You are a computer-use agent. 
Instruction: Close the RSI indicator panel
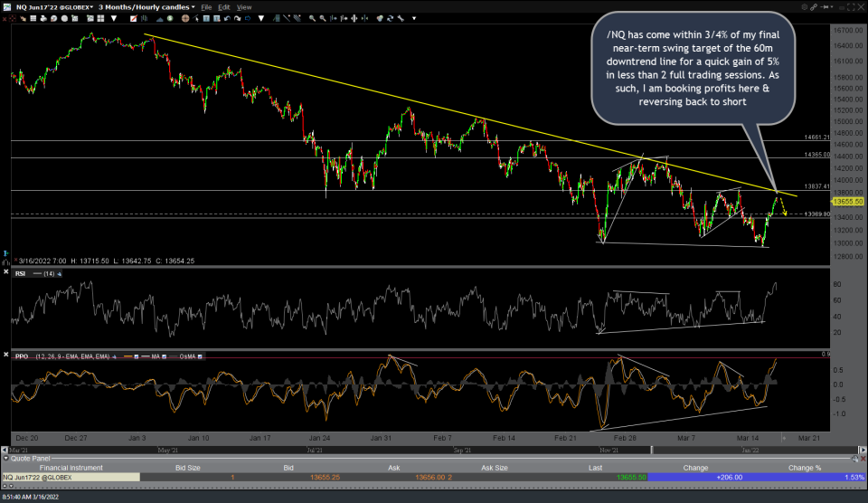6,272
